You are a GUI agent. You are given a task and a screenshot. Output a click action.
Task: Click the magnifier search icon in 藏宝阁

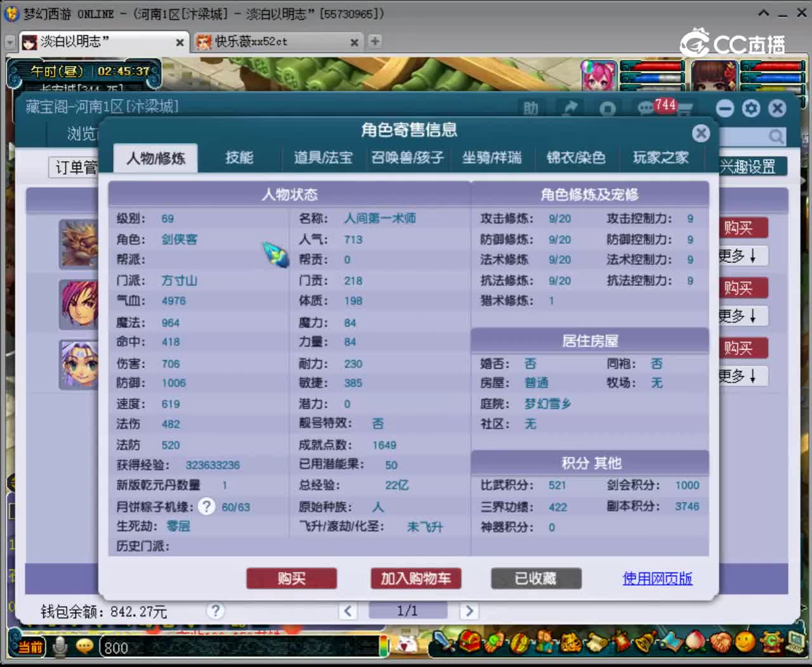(x=776, y=136)
